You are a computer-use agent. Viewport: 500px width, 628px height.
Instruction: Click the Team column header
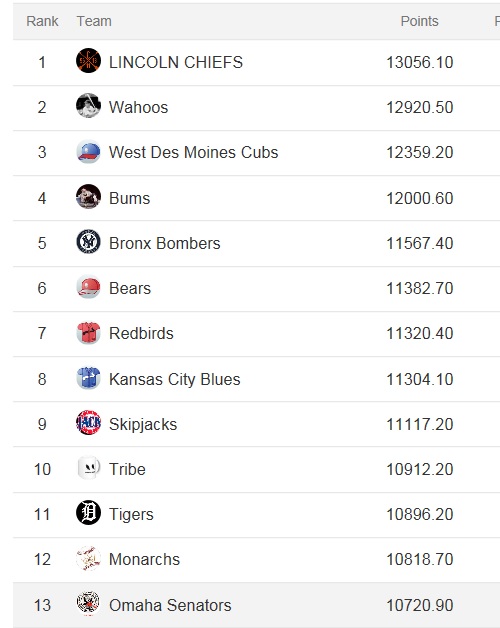(94, 21)
